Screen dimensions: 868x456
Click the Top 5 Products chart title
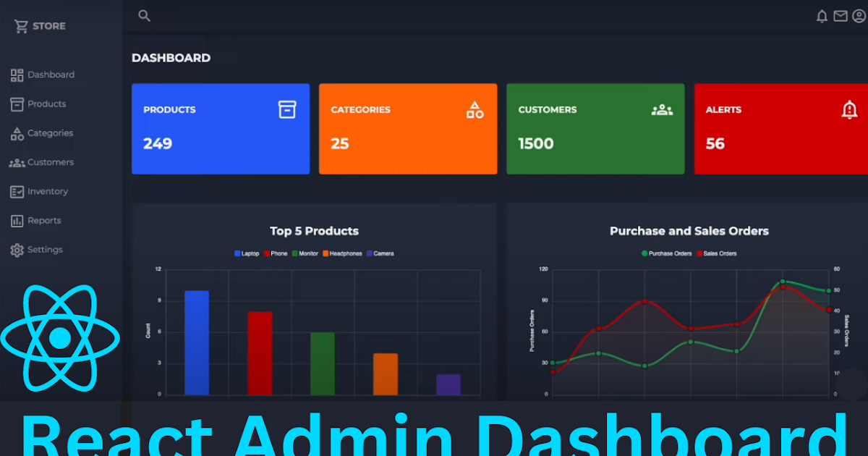[x=315, y=232]
